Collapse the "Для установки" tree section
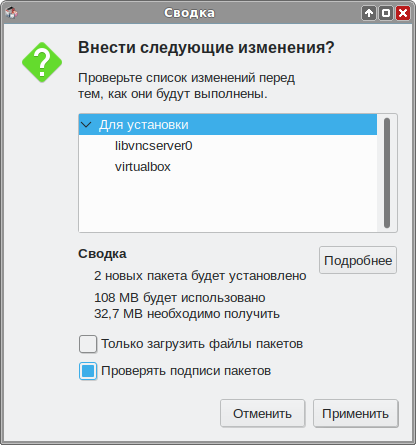Viewport: 416px width, 445px height. click(86, 125)
